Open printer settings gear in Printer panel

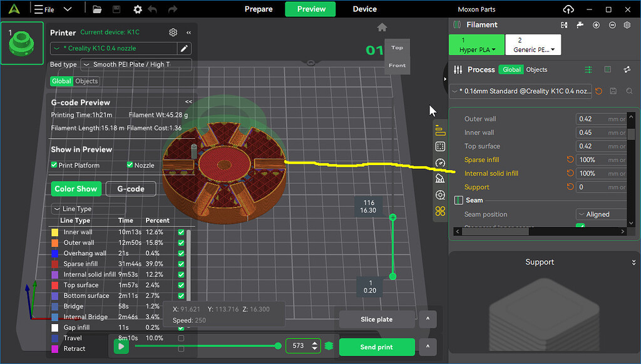(x=173, y=33)
